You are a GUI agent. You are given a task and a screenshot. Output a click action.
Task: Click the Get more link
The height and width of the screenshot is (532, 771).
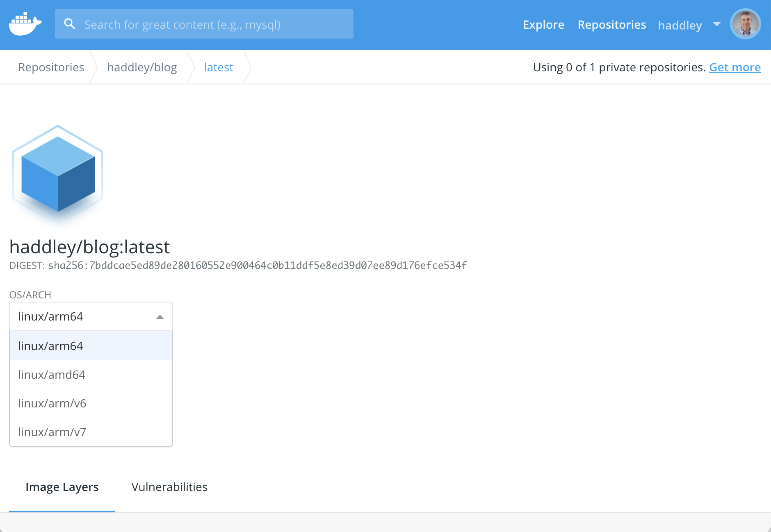pyautogui.click(x=735, y=67)
